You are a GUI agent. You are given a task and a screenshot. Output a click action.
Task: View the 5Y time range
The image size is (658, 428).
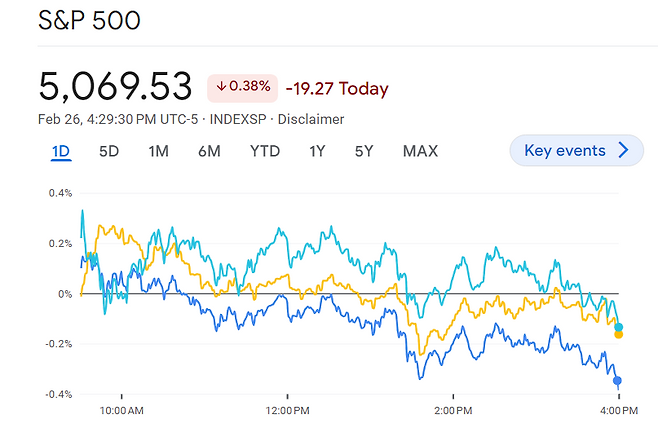pos(363,152)
